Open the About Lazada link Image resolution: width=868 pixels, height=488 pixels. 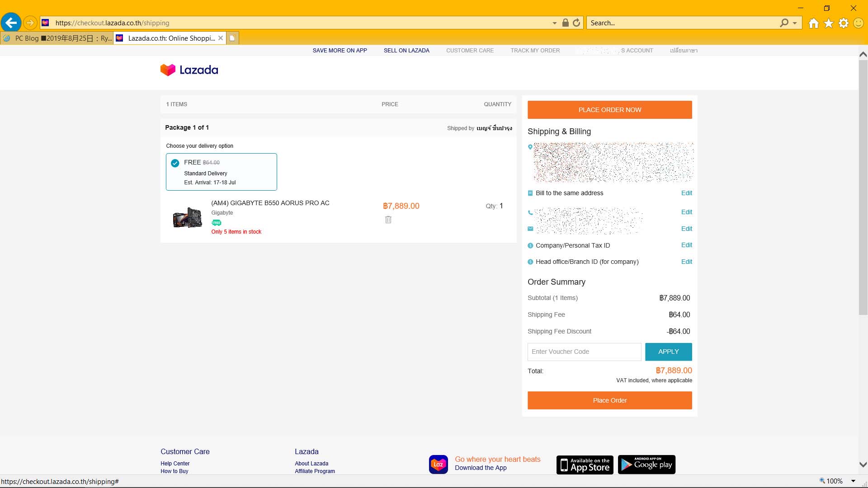(x=311, y=464)
